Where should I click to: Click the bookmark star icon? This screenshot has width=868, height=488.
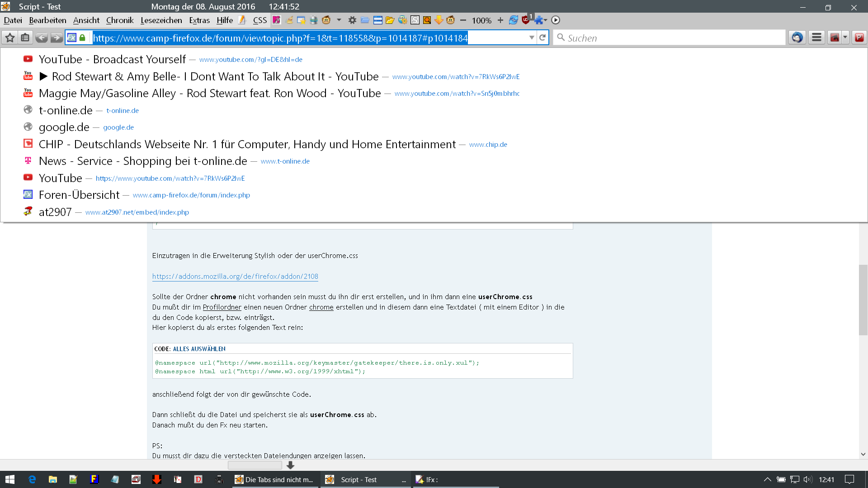[10, 38]
